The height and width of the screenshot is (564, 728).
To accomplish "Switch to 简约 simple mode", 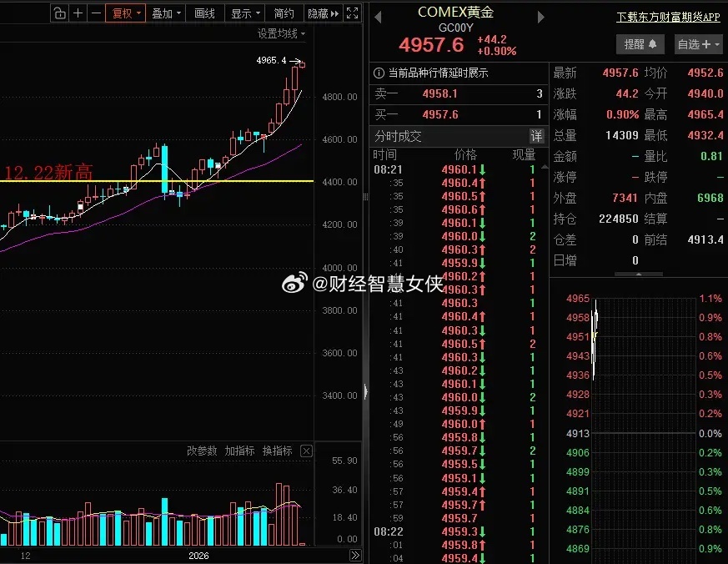I will (284, 13).
